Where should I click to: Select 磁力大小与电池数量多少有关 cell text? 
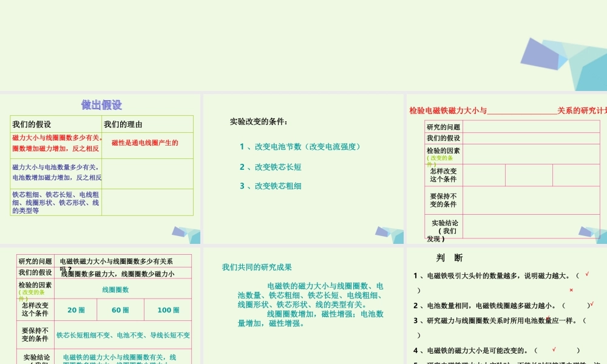56,167
